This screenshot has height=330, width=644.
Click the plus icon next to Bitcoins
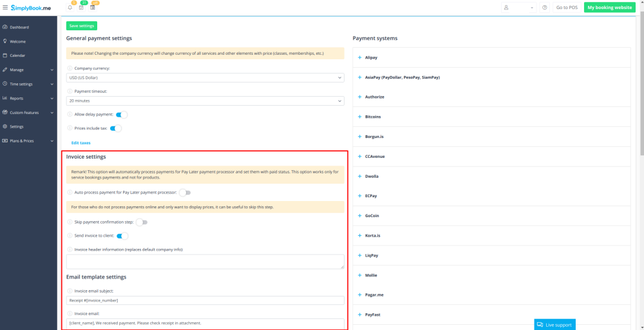click(x=359, y=117)
